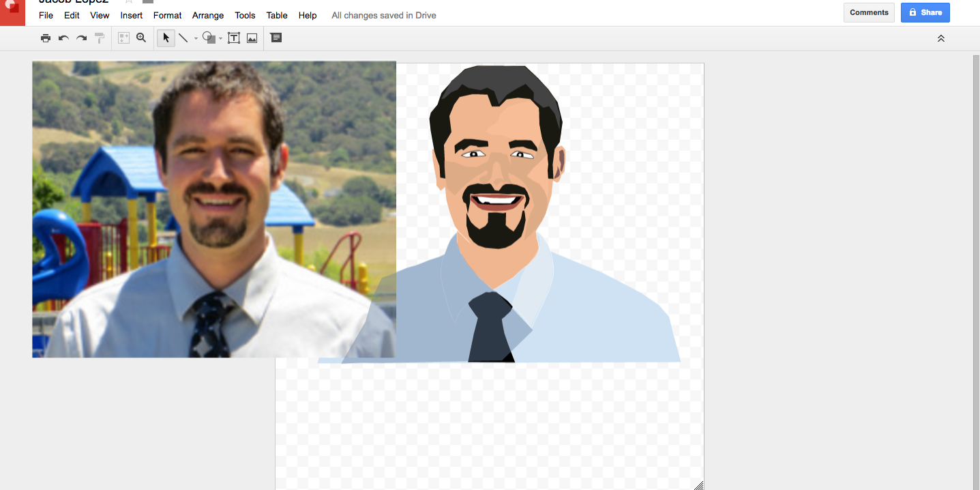Select the blurred photo of the man
This screenshot has width=980, height=490.
pos(214,210)
